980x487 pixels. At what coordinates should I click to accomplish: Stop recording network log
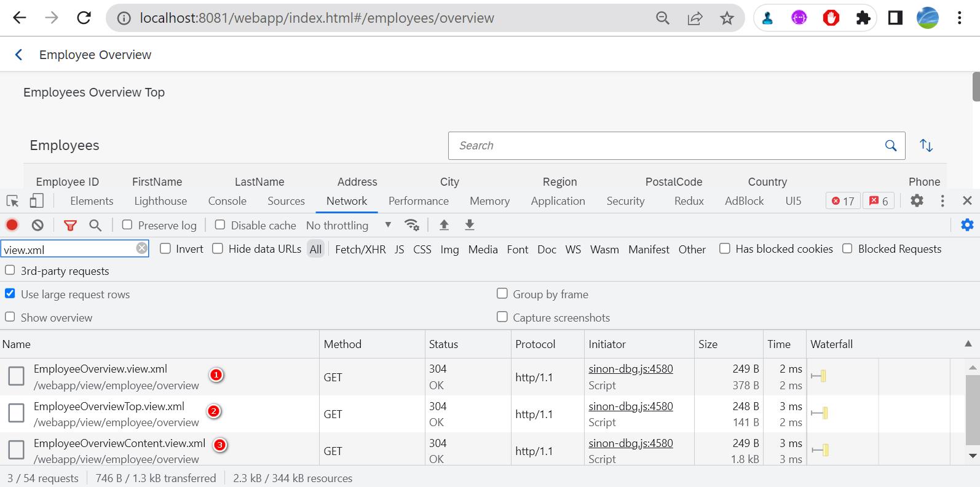(x=12, y=225)
